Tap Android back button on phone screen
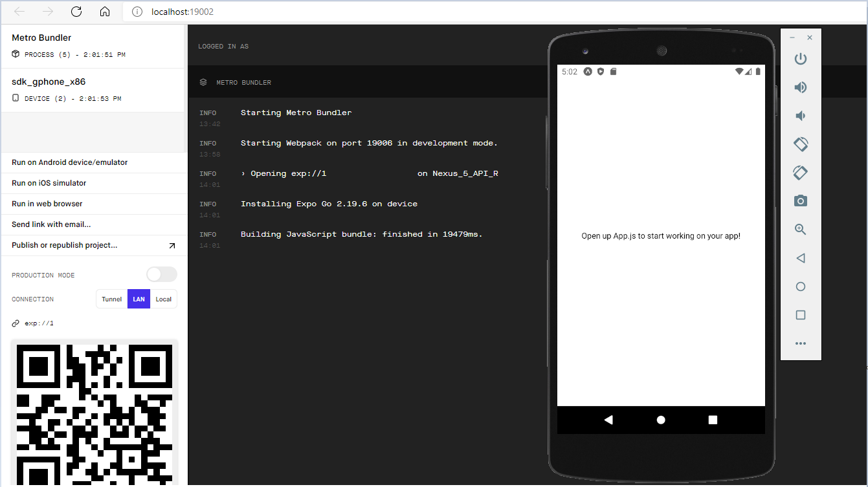The image size is (868, 487). [608, 420]
